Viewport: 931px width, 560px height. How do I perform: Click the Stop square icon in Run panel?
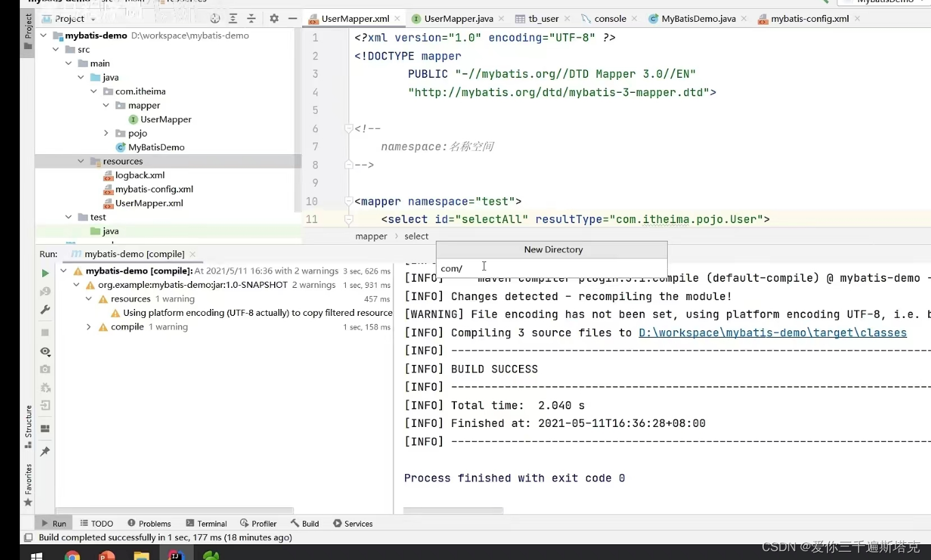click(44, 332)
